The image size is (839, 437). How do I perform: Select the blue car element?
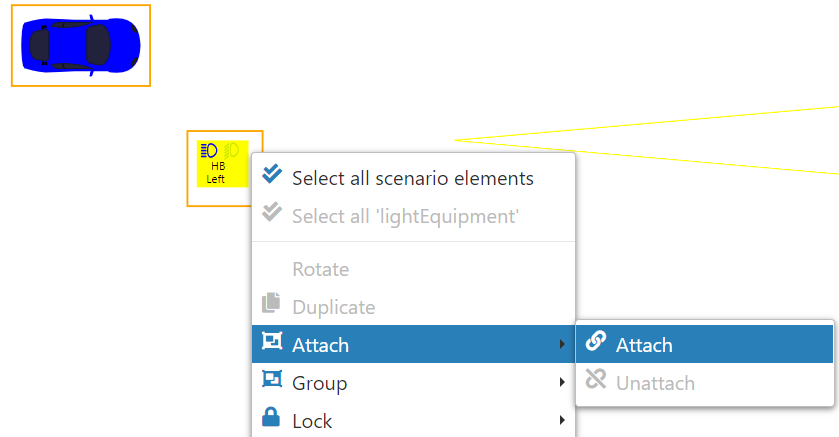click(x=80, y=45)
